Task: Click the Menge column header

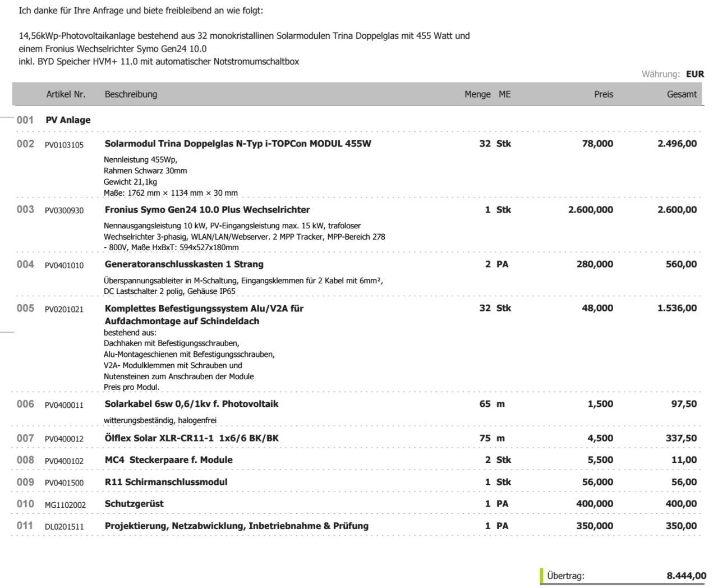Action: point(477,94)
